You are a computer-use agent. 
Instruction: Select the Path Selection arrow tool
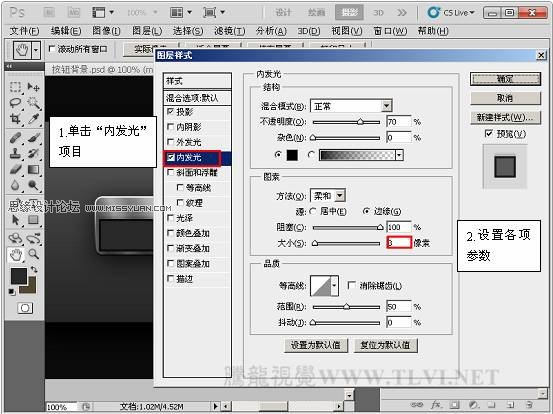[x=15, y=220]
